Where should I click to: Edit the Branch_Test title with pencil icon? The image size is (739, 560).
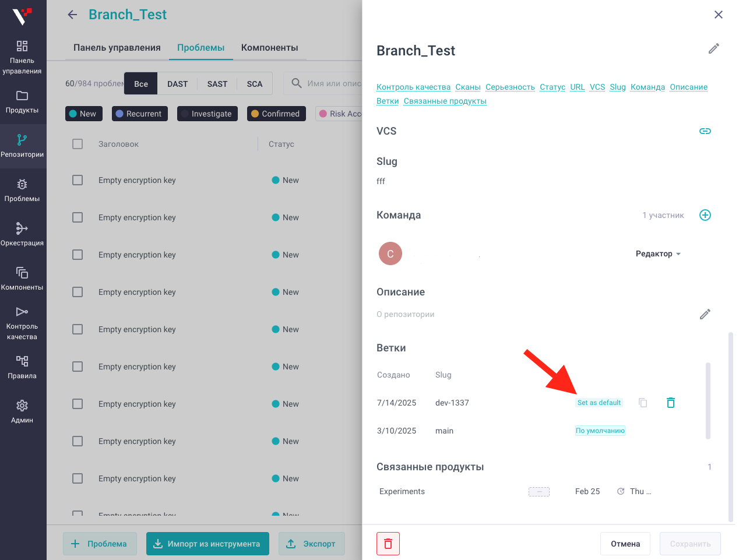[713, 49]
